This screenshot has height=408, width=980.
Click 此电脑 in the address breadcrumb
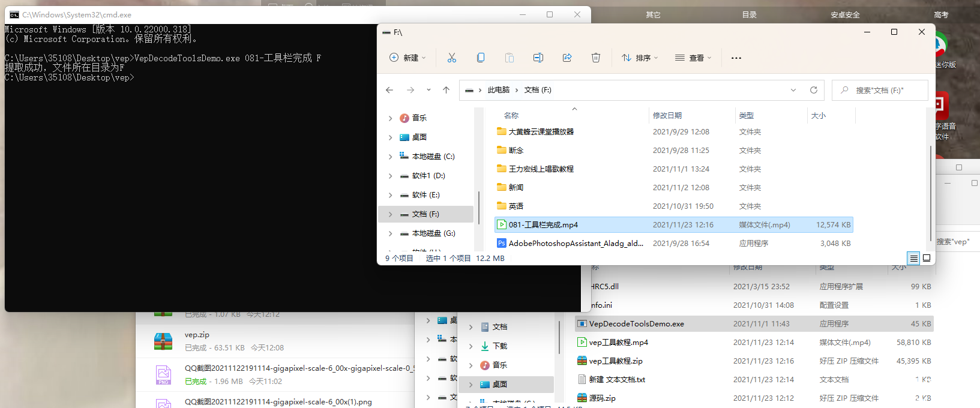click(499, 90)
